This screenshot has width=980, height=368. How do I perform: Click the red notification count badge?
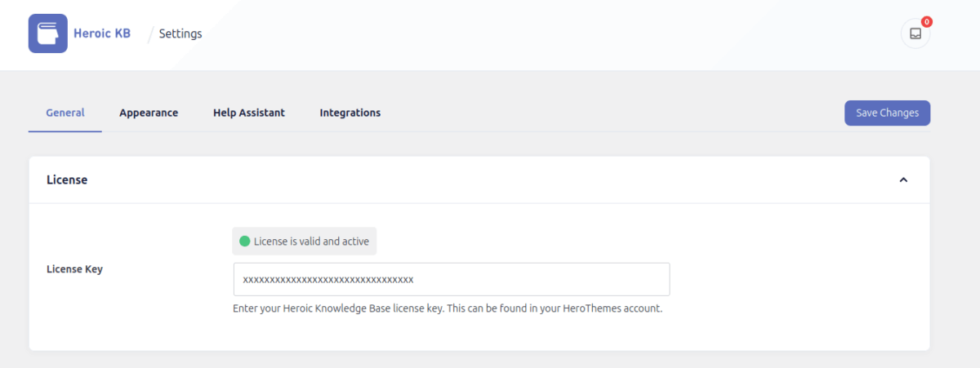pyautogui.click(x=926, y=22)
